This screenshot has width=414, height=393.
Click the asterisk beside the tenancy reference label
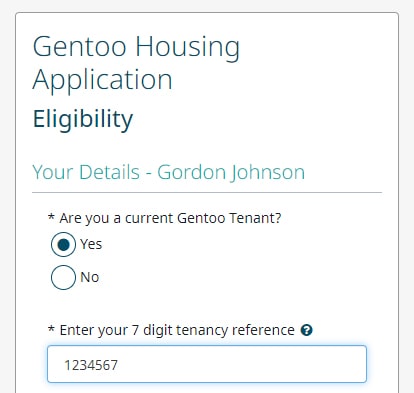(x=51, y=329)
